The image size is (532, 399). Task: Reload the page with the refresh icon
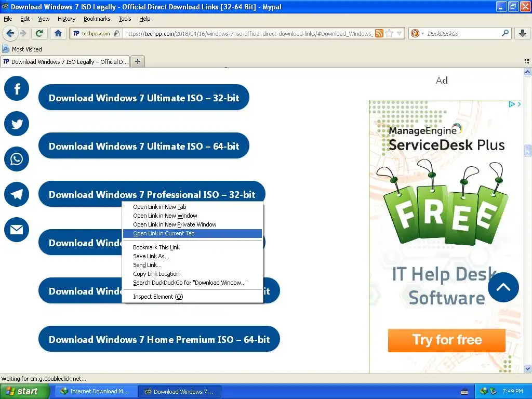click(x=39, y=33)
